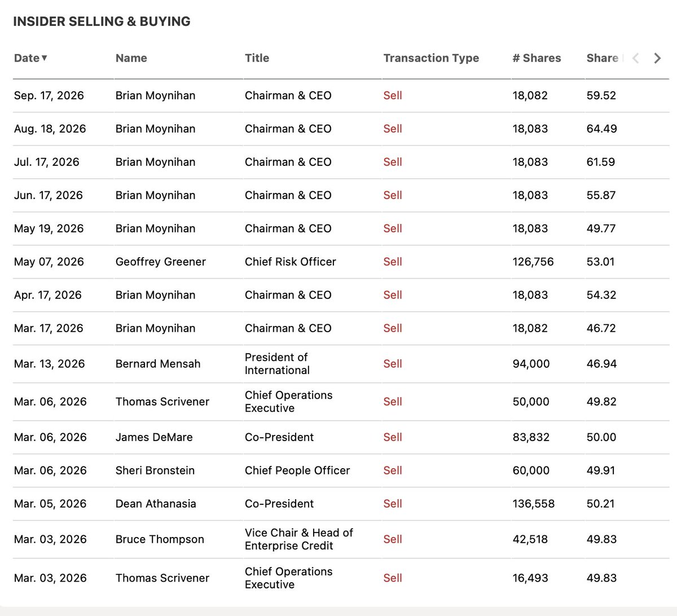Click Sell in the Bruce Thompson row
Screen dimensions: 677x616
click(x=392, y=539)
